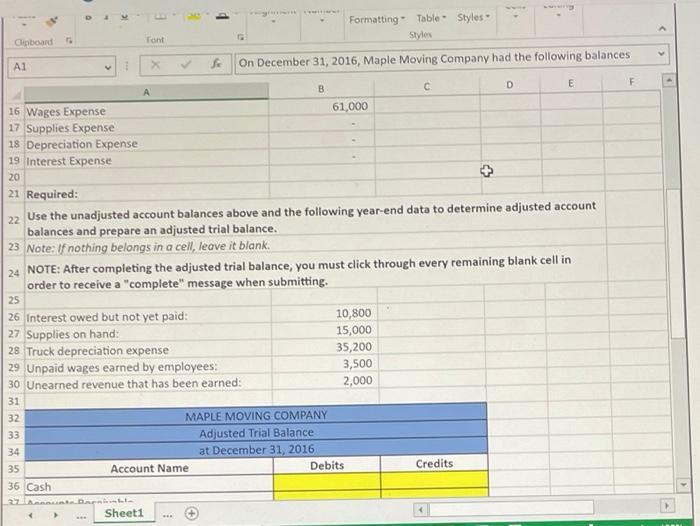Select the 61,000 value cell

[x=321, y=107]
